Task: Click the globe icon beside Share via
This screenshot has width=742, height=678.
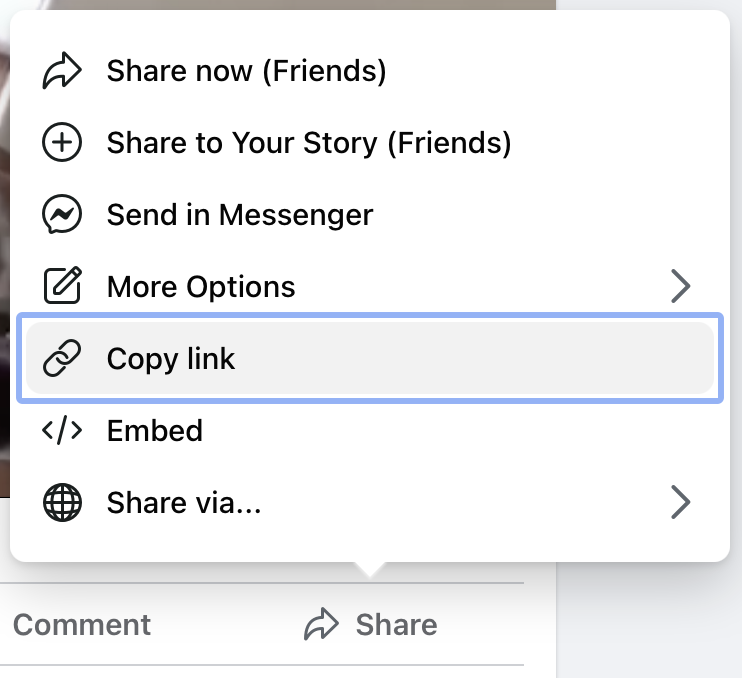Action: point(62,502)
